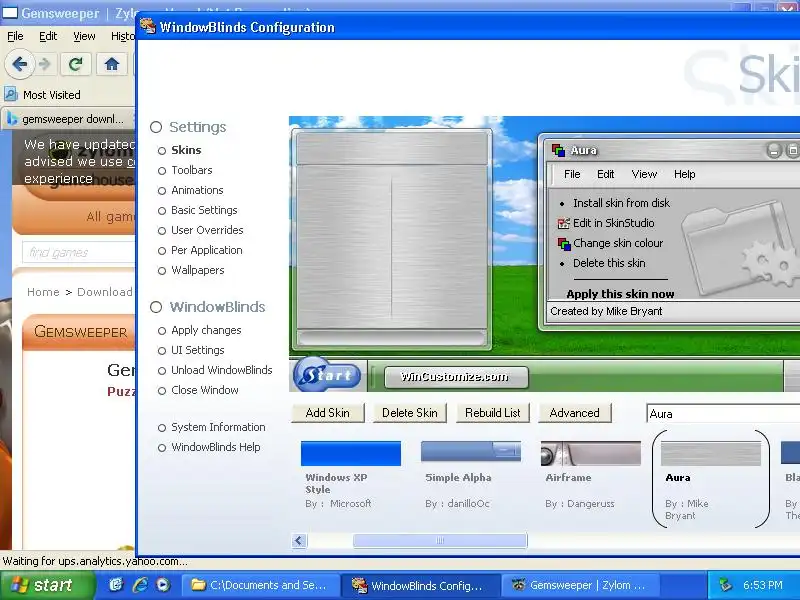Open C:\Documents and Se... taskbar item
Screen dimensions: 800x600
261,585
